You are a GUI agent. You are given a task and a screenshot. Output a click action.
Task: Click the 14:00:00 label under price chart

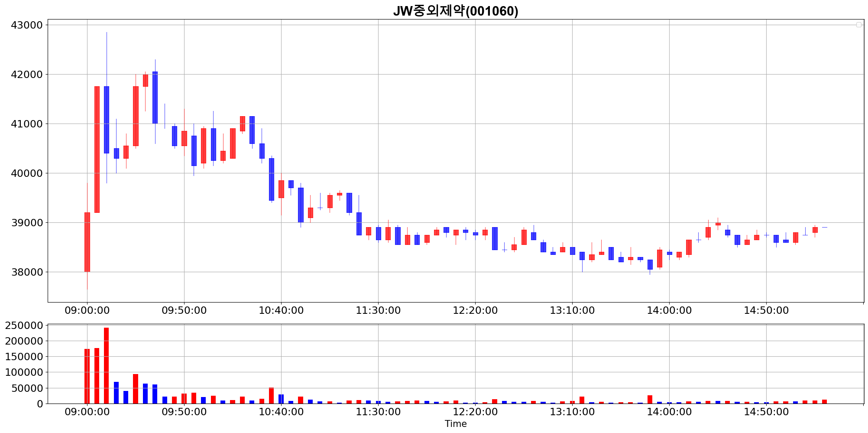tap(669, 311)
